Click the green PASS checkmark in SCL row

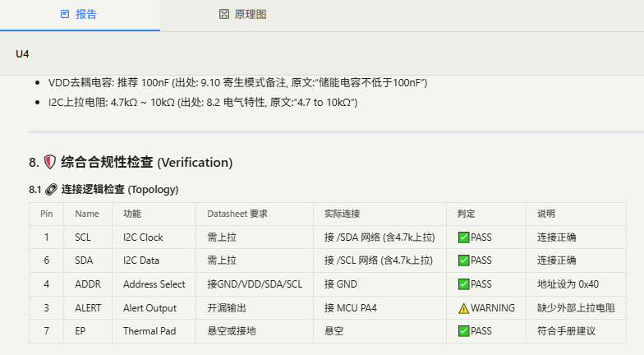(x=463, y=237)
